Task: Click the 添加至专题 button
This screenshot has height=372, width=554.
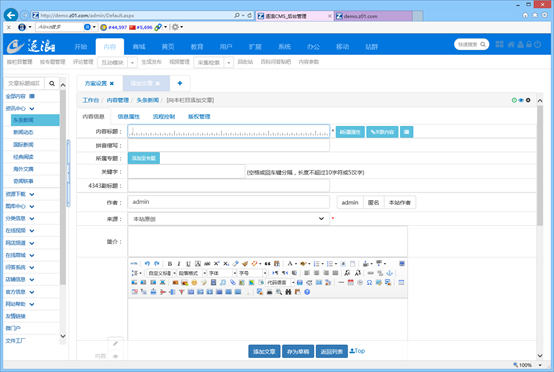Action: (144, 158)
